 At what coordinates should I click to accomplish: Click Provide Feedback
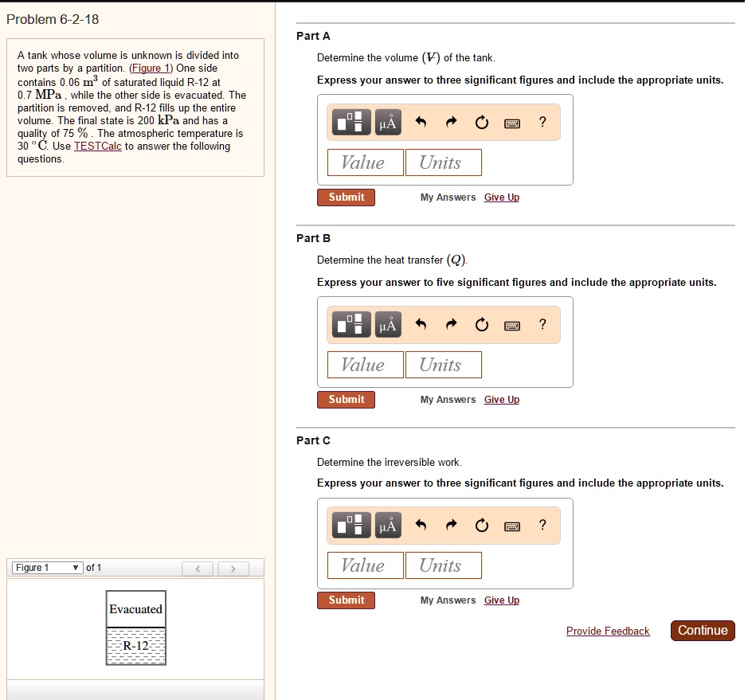point(608,631)
